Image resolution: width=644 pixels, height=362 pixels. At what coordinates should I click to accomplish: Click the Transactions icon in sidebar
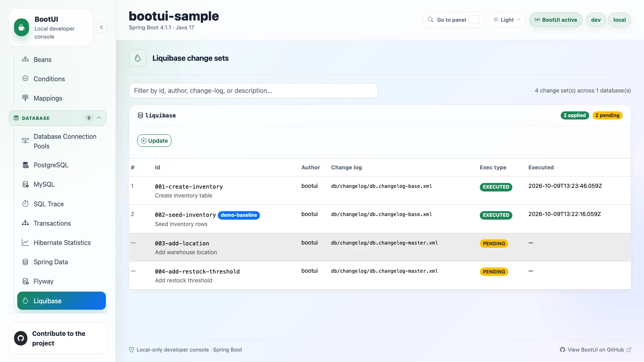click(25, 223)
